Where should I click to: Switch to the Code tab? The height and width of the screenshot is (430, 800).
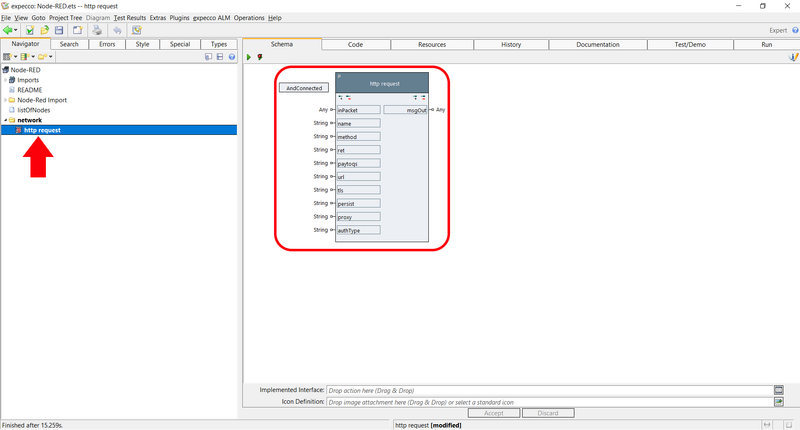pyautogui.click(x=355, y=44)
